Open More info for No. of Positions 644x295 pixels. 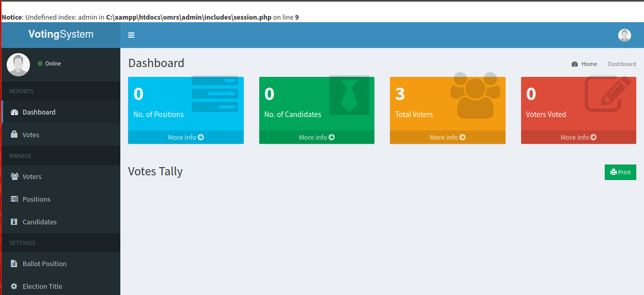pyautogui.click(x=185, y=137)
